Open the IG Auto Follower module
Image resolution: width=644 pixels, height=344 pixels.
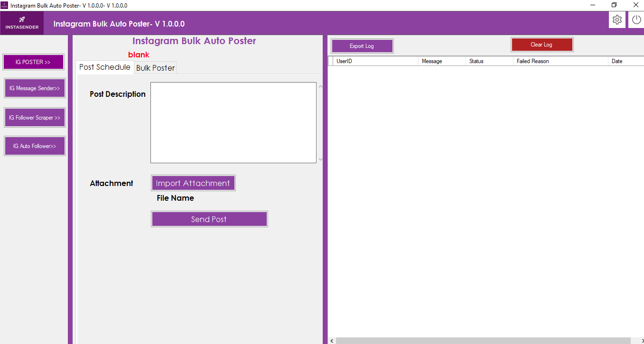click(x=35, y=146)
